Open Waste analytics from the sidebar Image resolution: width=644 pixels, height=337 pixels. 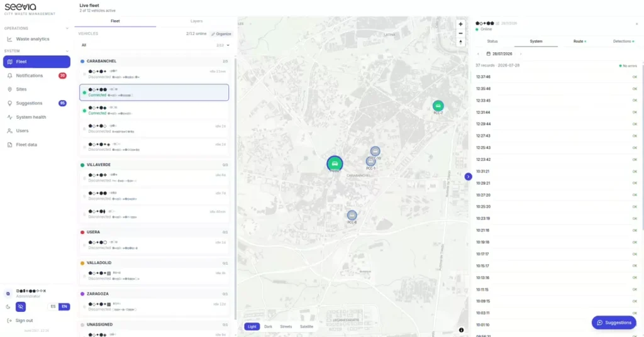[33, 39]
